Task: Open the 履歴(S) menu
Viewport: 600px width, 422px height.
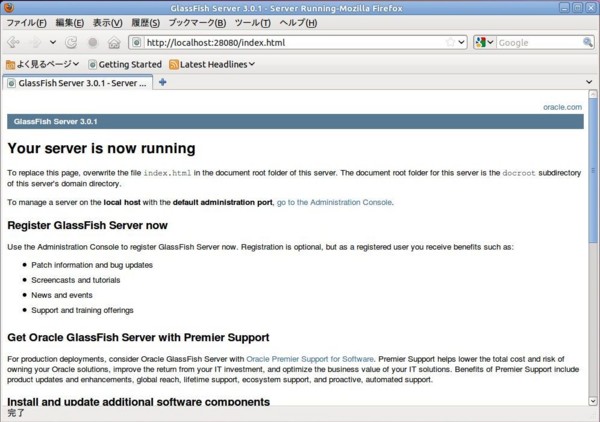Action: click(x=145, y=23)
